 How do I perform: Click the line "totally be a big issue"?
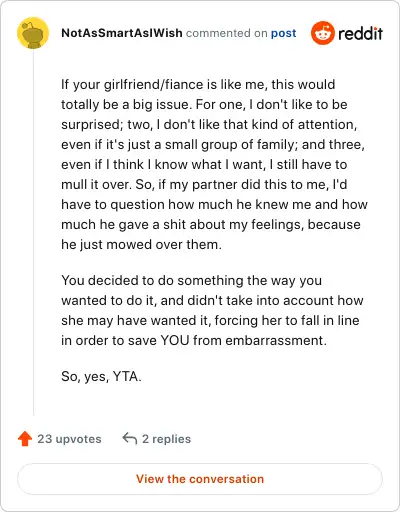tap(204, 105)
